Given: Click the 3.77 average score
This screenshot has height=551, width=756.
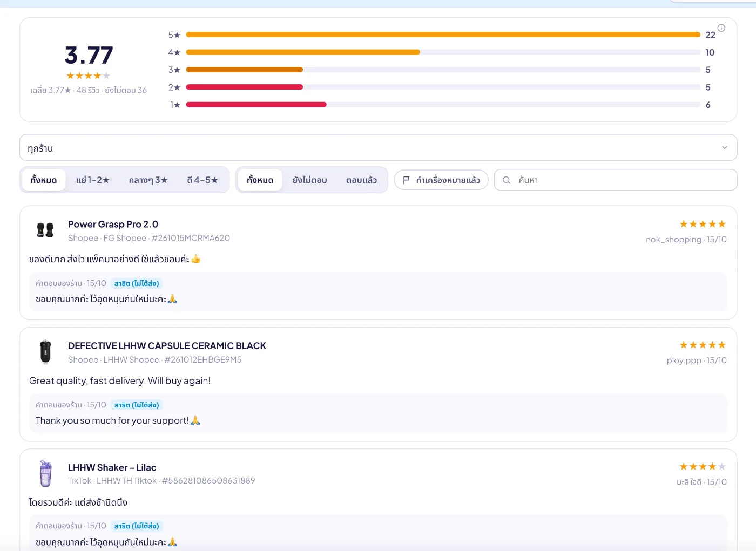Looking at the screenshot, I should click(89, 55).
